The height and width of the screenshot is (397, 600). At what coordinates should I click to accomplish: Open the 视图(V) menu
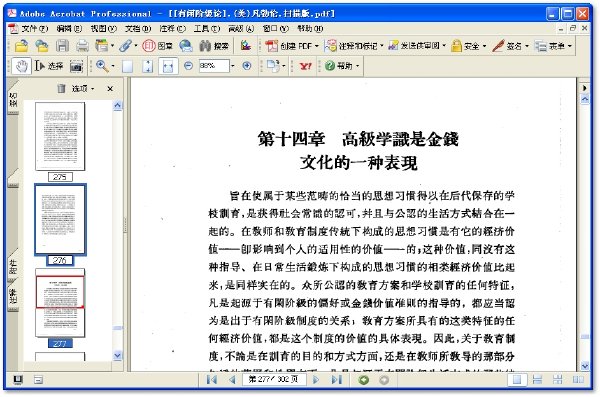coord(103,28)
